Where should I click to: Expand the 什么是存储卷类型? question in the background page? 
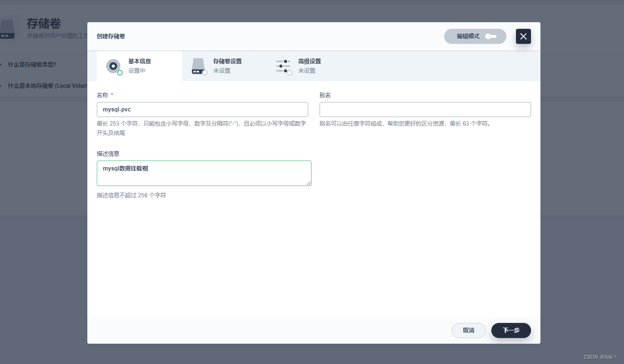(x=32, y=65)
